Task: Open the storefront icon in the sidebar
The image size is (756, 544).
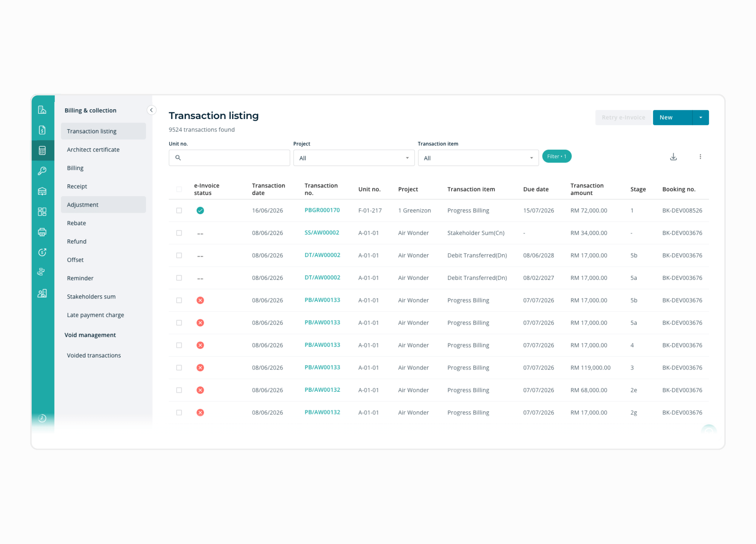Action: pos(42,191)
